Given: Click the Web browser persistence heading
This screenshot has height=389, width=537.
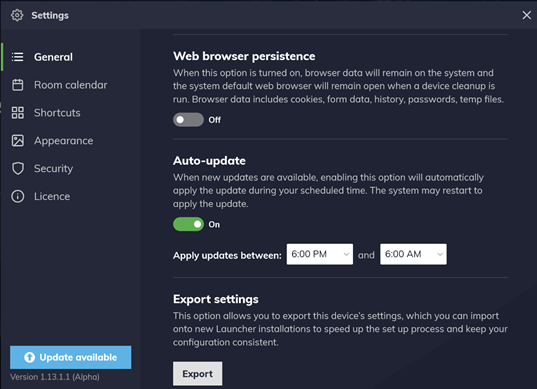Looking at the screenshot, I should pos(244,56).
